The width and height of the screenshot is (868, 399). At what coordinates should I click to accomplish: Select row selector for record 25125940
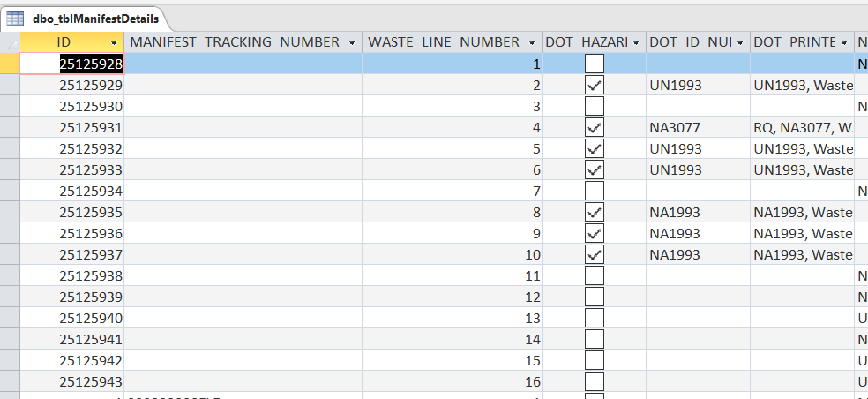coord(10,318)
